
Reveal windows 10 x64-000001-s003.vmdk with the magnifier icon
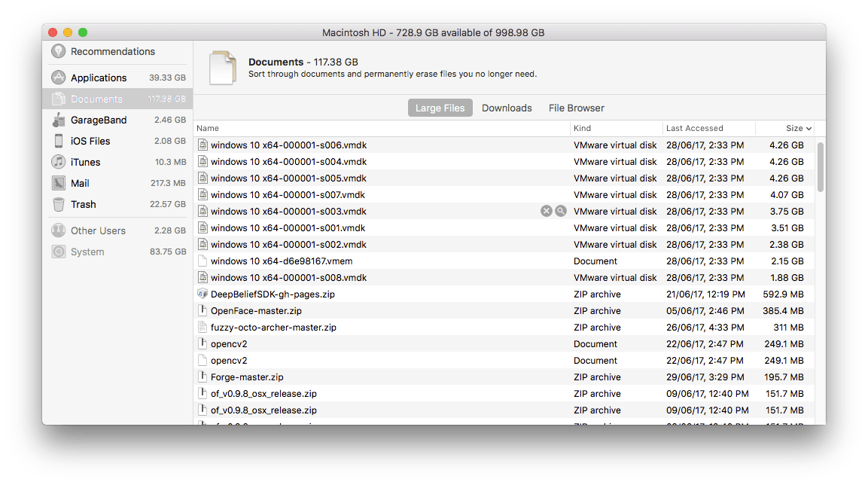click(561, 211)
